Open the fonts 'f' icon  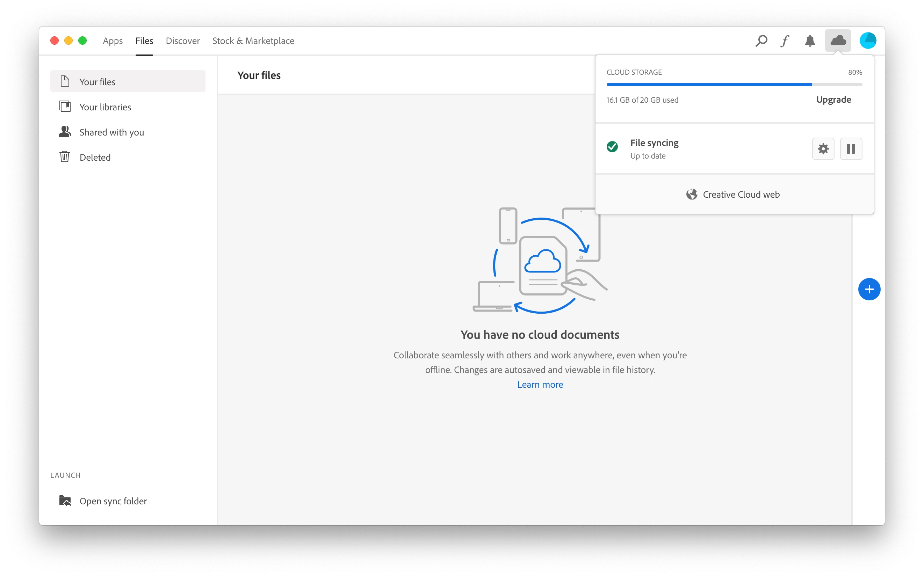click(x=785, y=41)
